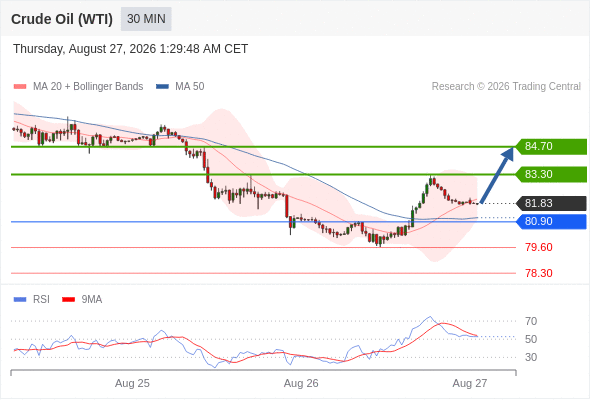Image resolution: width=590 pixels, height=400 pixels.
Task: Click the Crude Oil (WTI) title
Action: pyautogui.click(x=62, y=19)
